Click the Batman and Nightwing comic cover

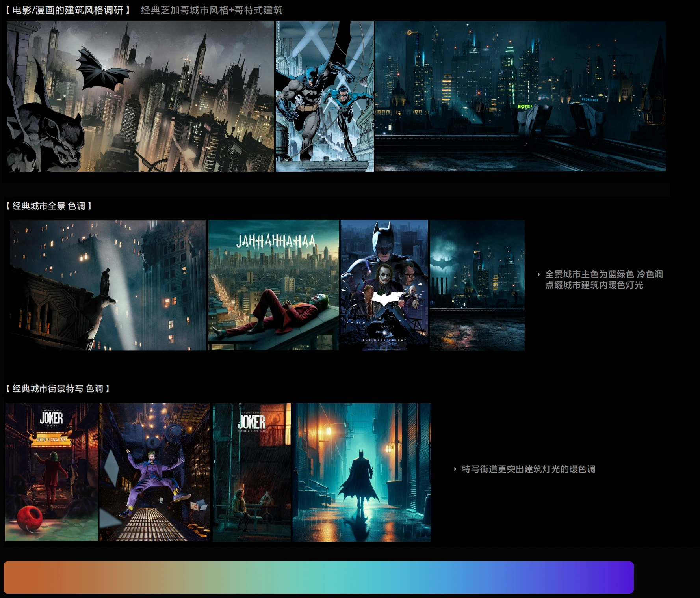click(325, 97)
